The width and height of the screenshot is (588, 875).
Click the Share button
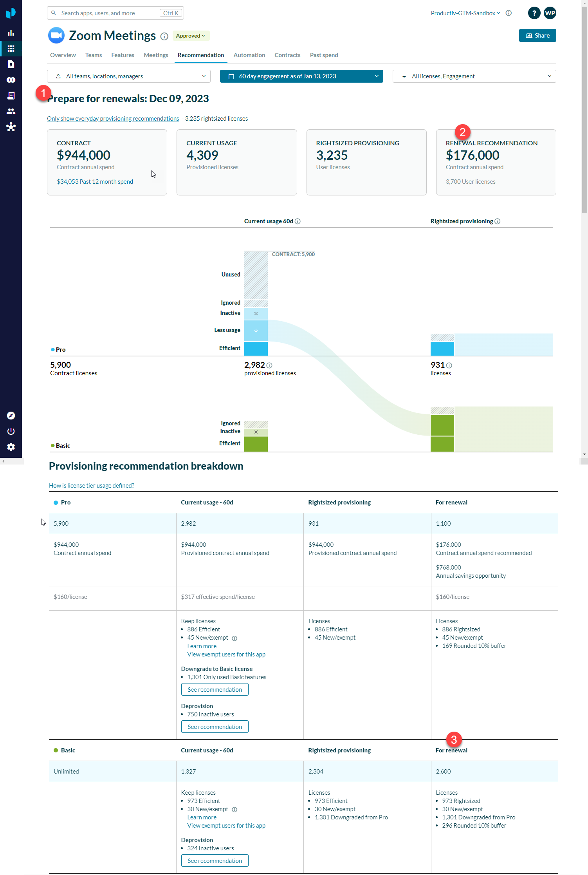point(537,36)
